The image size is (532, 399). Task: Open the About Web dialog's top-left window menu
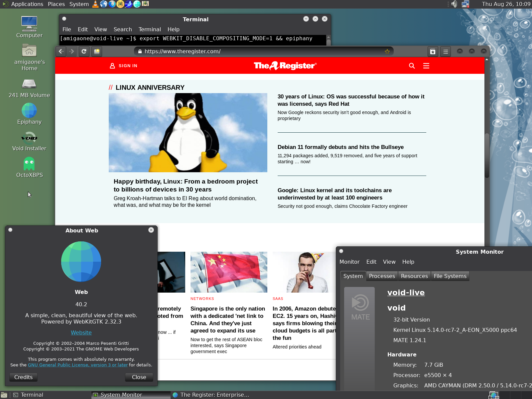click(x=10, y=230)
